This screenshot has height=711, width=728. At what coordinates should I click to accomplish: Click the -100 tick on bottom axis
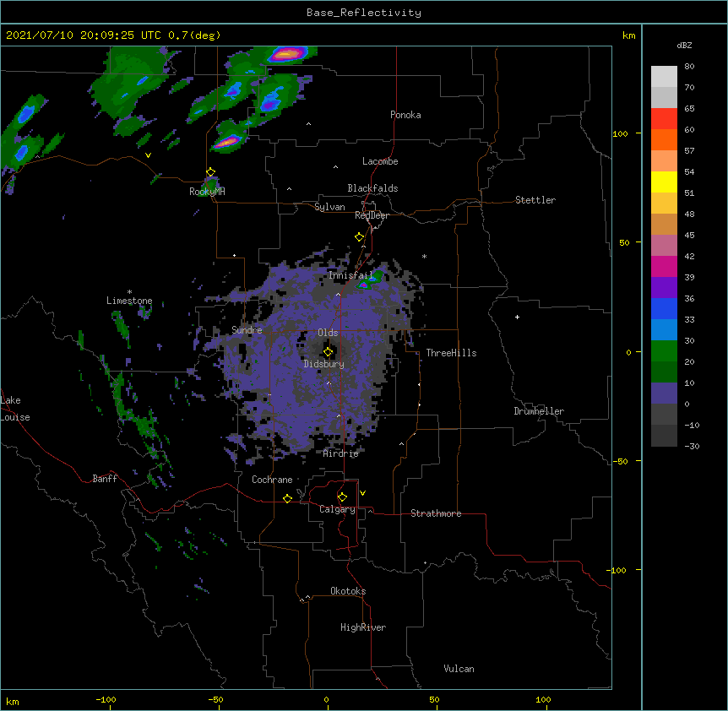pos(106,699)
